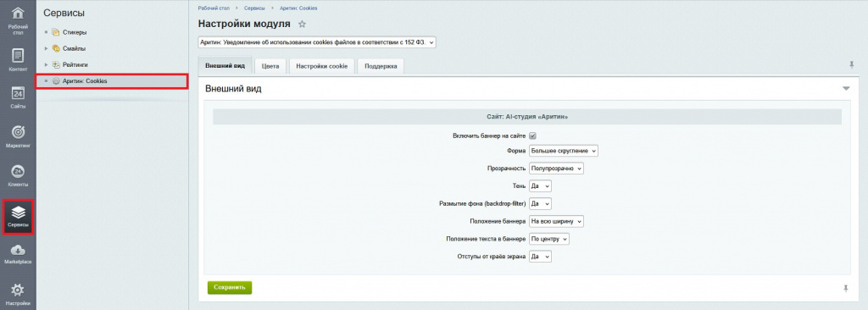Select Рейтинги in the services tree
This screenshot has height=310, width=868.
coord(75,64)
